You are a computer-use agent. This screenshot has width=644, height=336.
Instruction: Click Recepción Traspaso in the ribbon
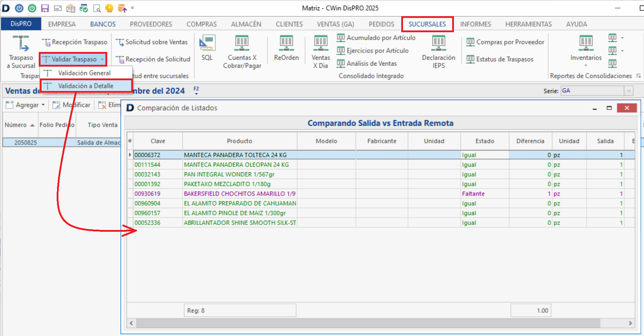point(75,42)
